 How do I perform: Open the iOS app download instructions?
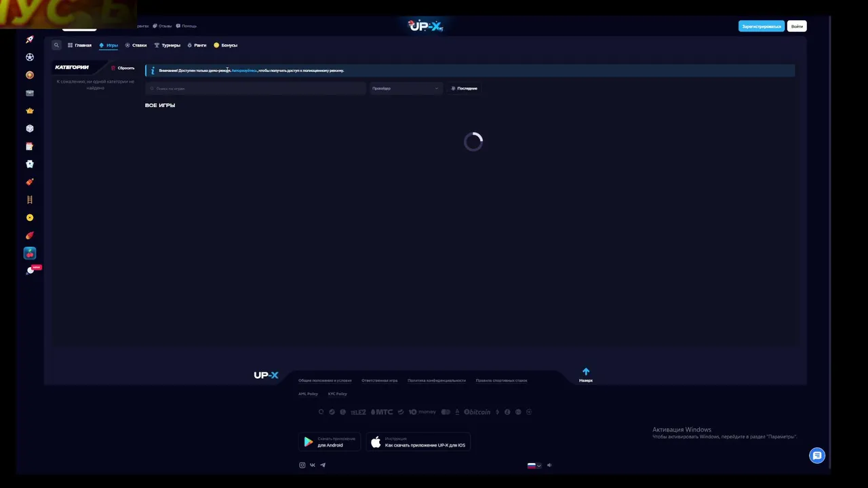[x=418, y=442]
